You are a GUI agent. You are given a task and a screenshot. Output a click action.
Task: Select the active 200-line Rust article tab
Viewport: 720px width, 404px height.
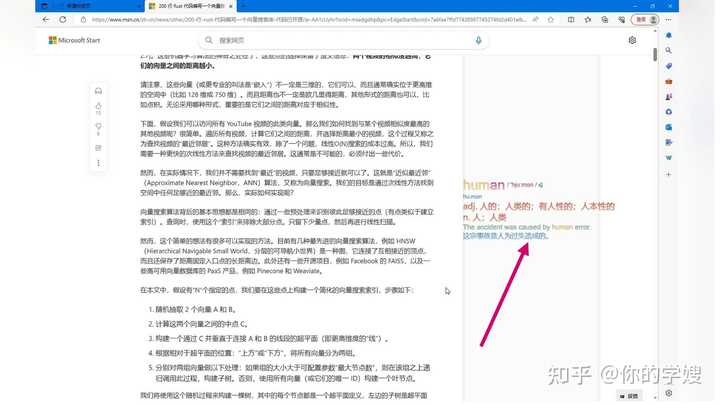coord(191,6)
